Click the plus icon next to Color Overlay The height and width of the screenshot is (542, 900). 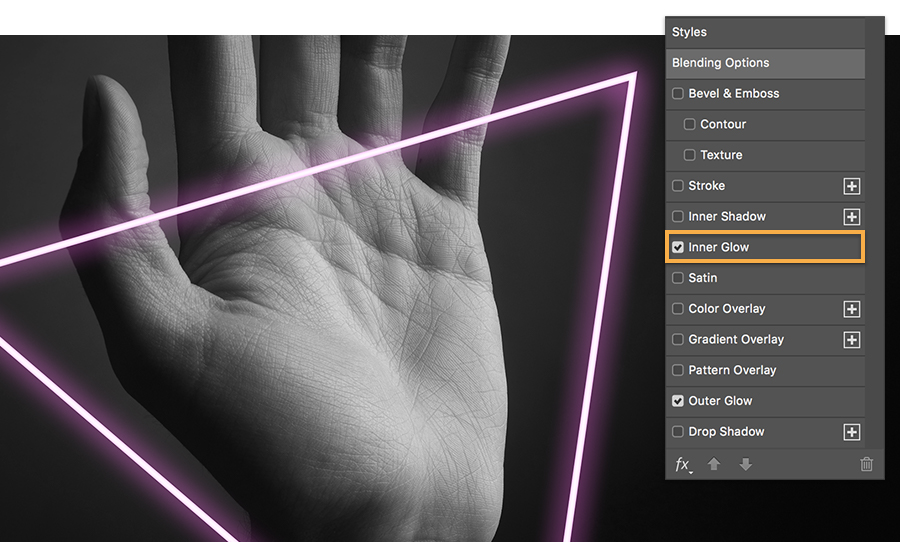tap(851, 309)
